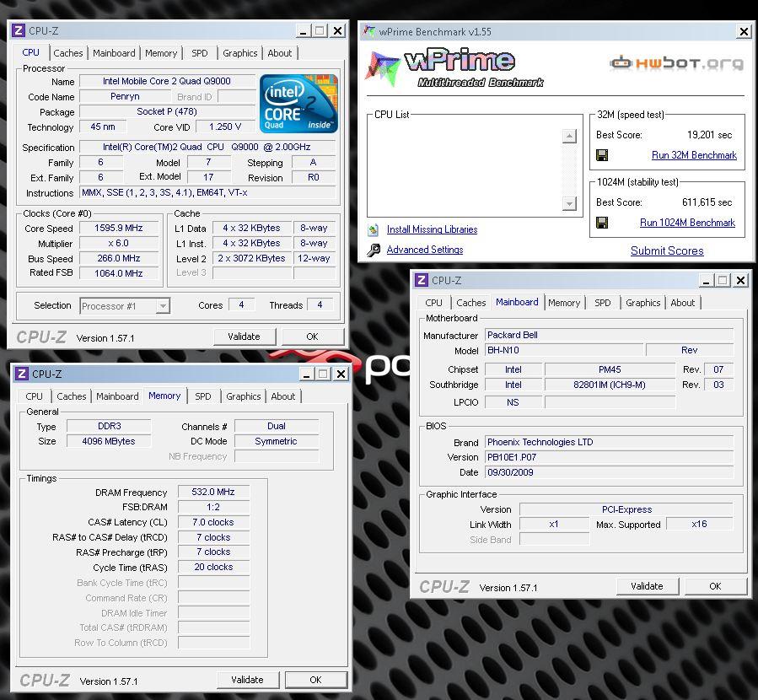Open the SPD tab in the Memory CPU-Z window

click(203, 396)
